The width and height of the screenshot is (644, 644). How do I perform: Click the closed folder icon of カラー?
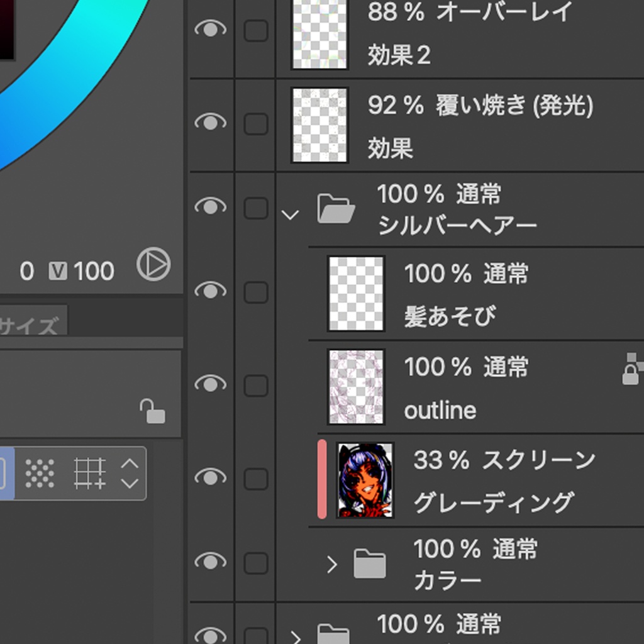tap(370, 563)
